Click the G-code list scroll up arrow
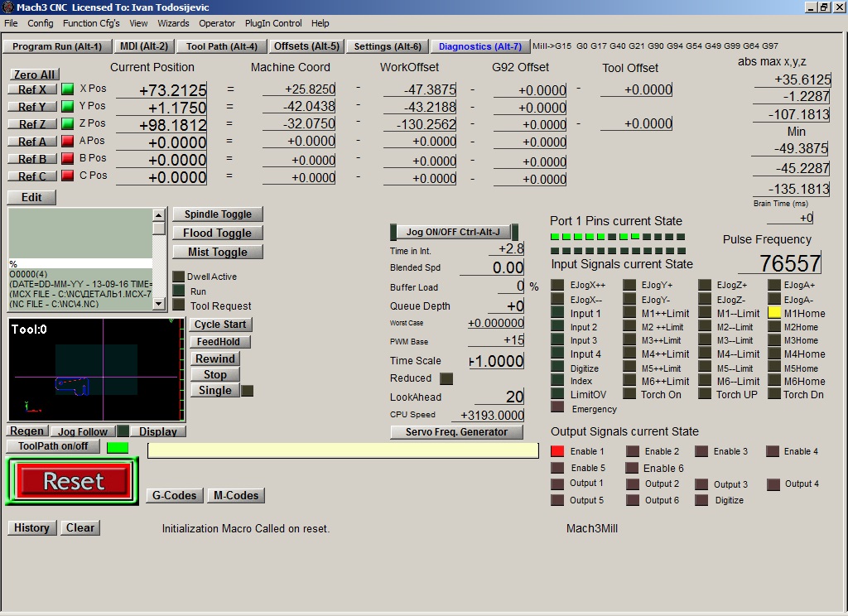 click(158, 215)
